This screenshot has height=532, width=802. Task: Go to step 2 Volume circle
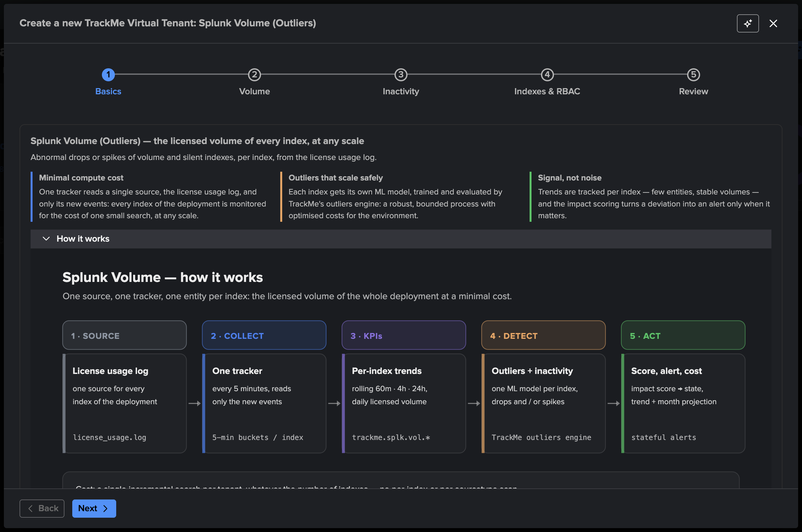[x=254, y=74]
